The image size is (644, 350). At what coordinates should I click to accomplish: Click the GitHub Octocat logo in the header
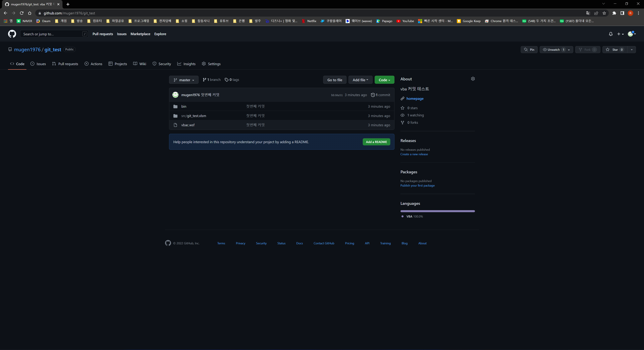[x=12, y=34]
